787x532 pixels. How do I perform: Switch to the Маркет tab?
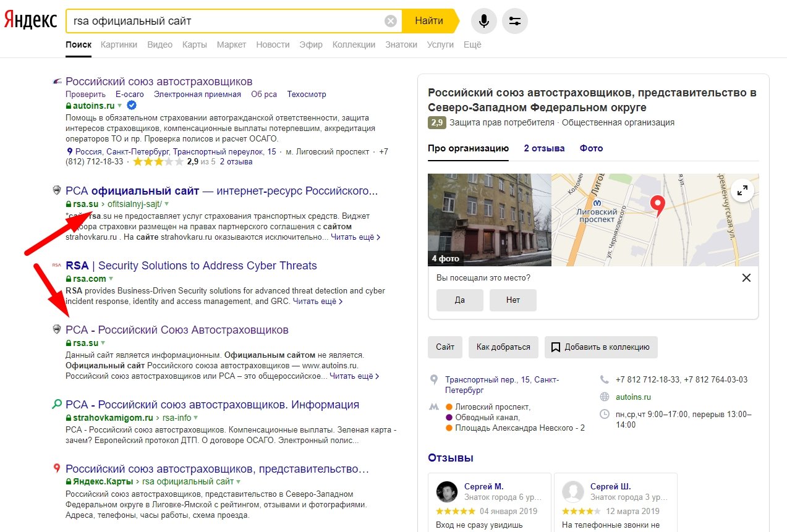pyautogui.click(x=232, y=44)
